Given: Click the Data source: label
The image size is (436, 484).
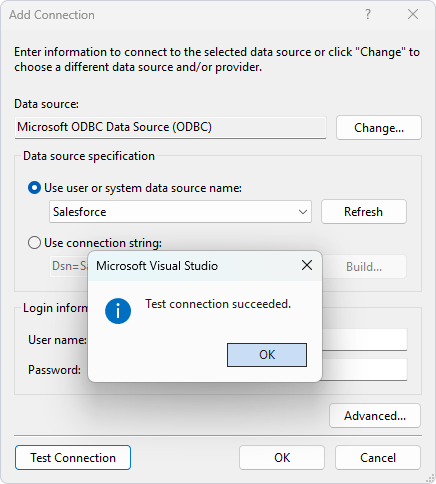Looking at the screenshot, I should tap(46, 104).
